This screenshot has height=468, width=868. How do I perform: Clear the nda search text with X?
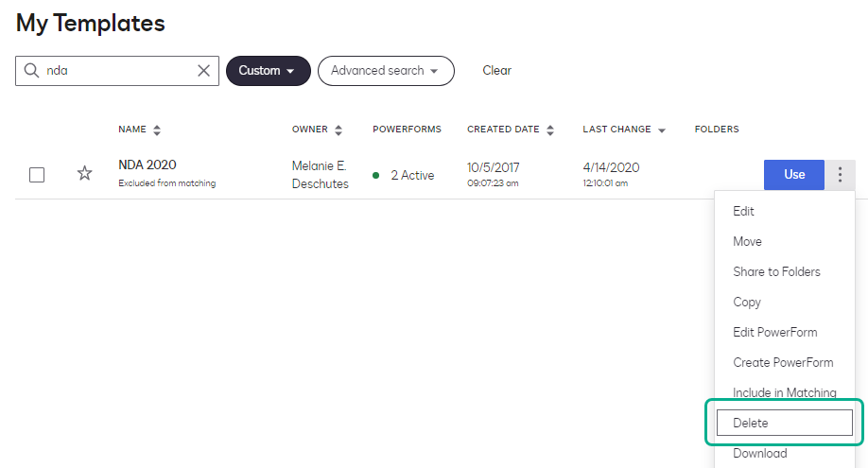click(203, 70)
